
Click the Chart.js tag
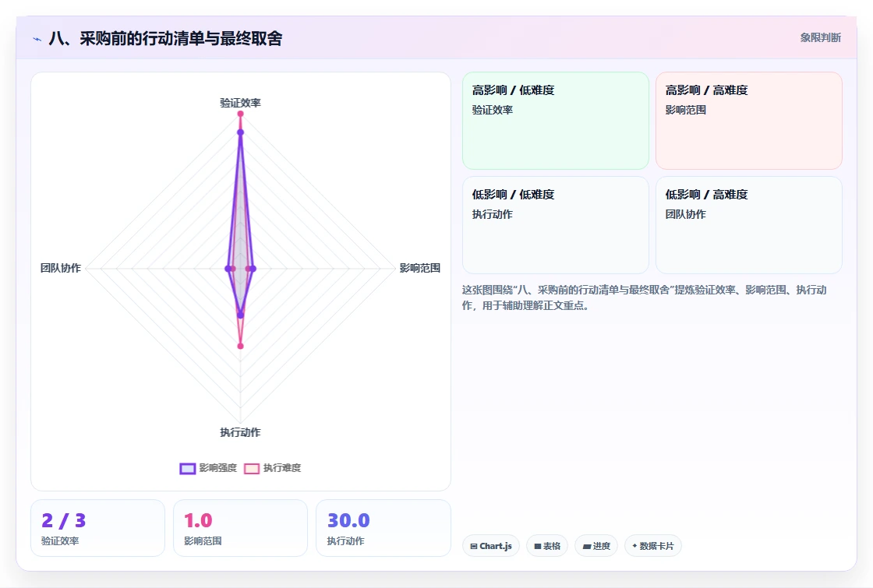(x=491, y=546)
